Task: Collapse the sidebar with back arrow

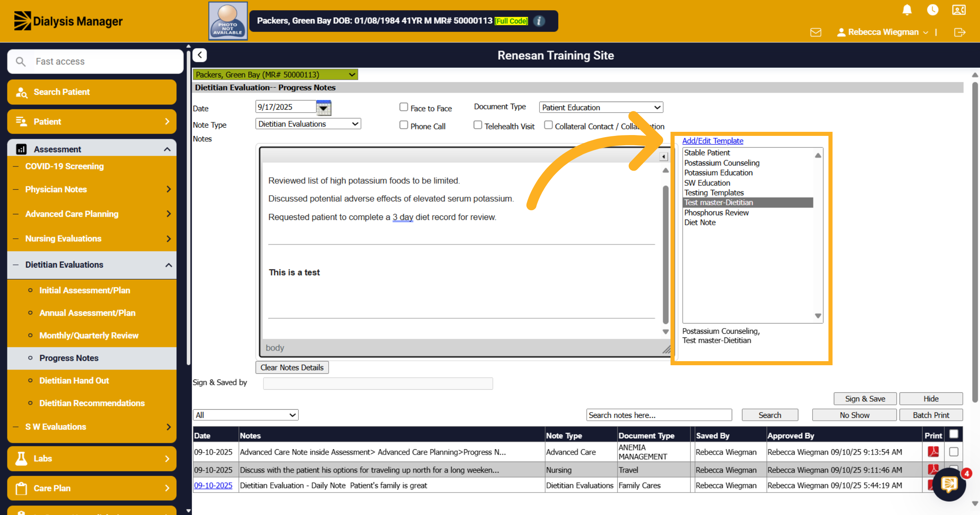Action: [200, 55]
